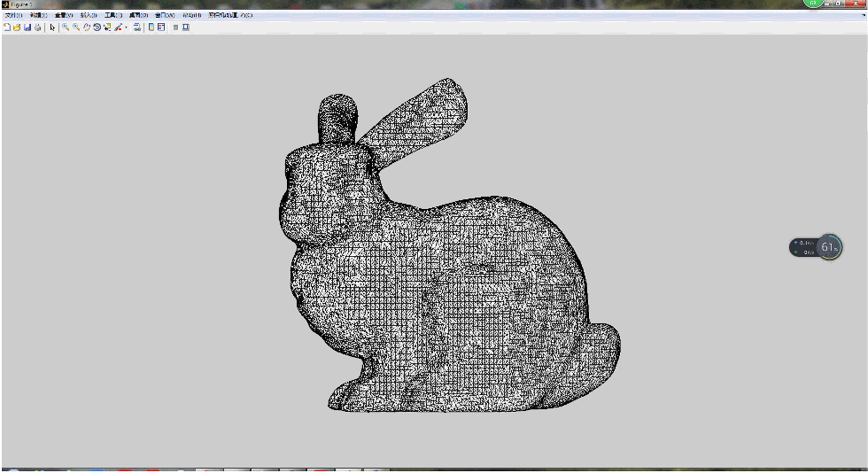Image resolution: width=868 pixels, height=473 pixels.
Task: Open the 文件(F) File menu
Action: (x=13, y=16)
